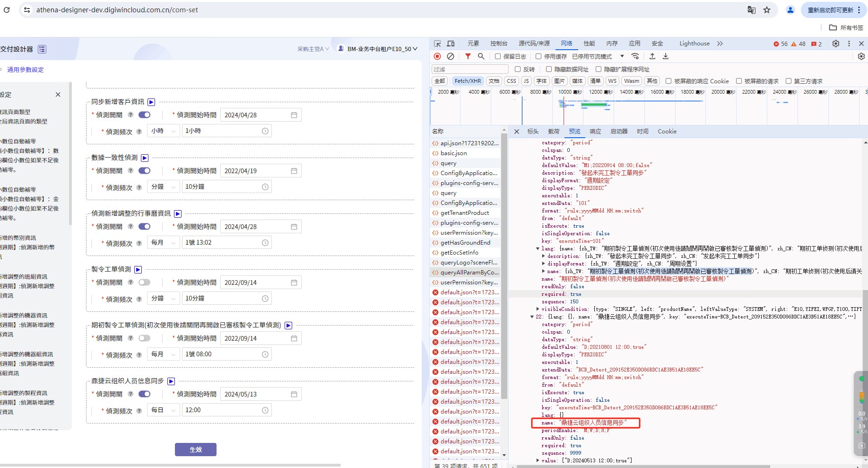Click the DevTools inspect element picker icon
The height and width of the screenshot is (468, 868).
437,44
